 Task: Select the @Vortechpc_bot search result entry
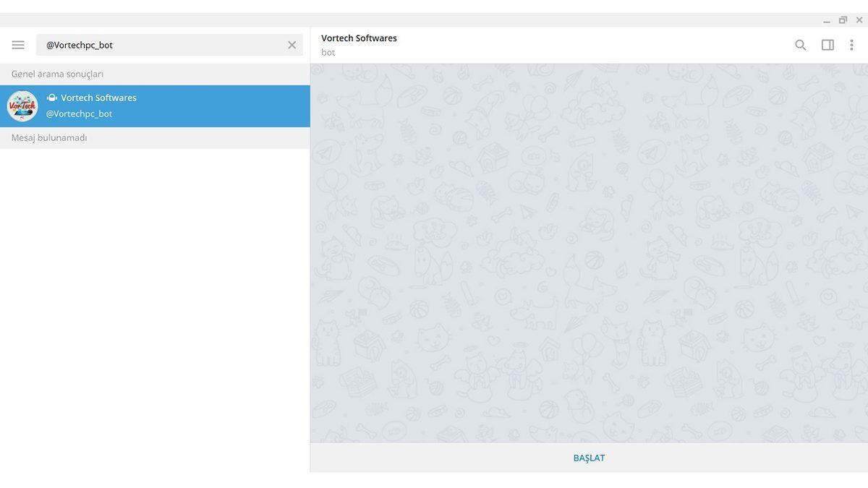click(155, 106)
